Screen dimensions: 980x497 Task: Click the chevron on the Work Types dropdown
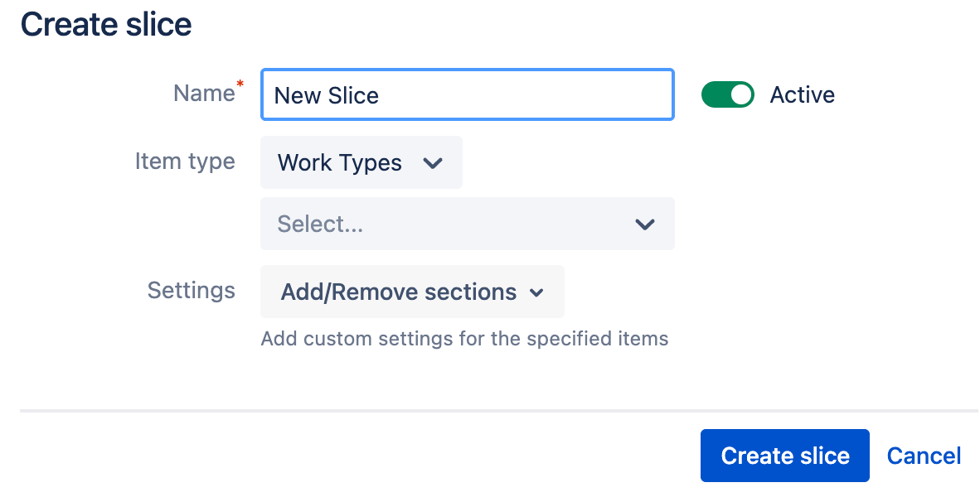[x=432, y=163]
